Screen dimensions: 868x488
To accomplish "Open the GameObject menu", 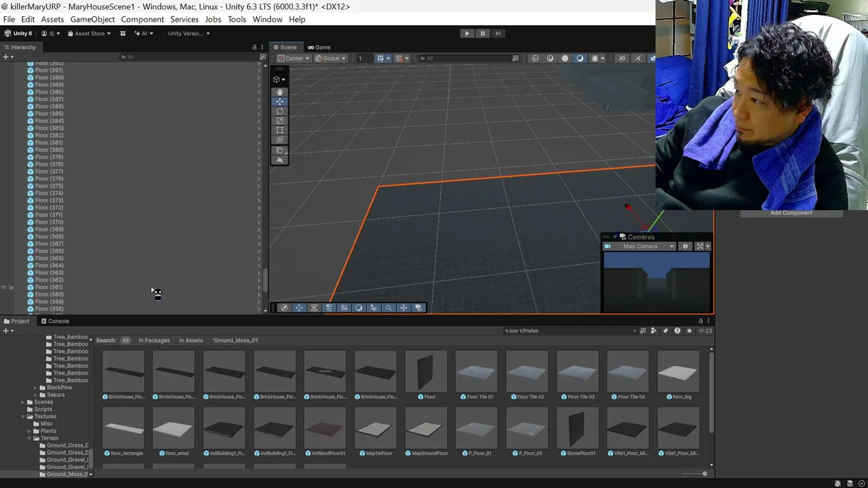I will coord(92,19).
